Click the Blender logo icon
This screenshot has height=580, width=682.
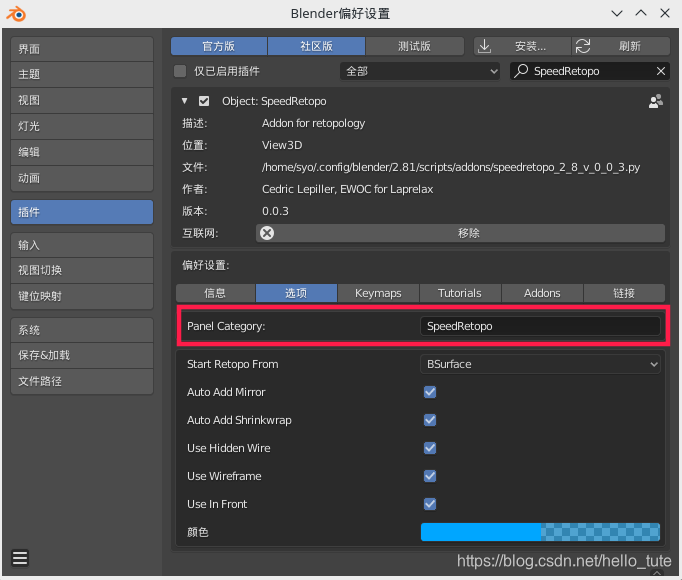[16, 13]
